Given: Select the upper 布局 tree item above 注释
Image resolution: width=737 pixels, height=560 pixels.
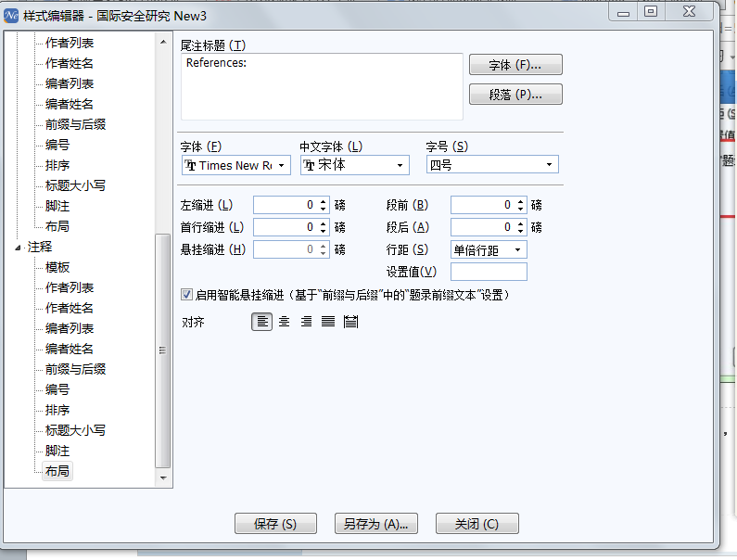Looking at the screenshot, I should coord(57,226).
